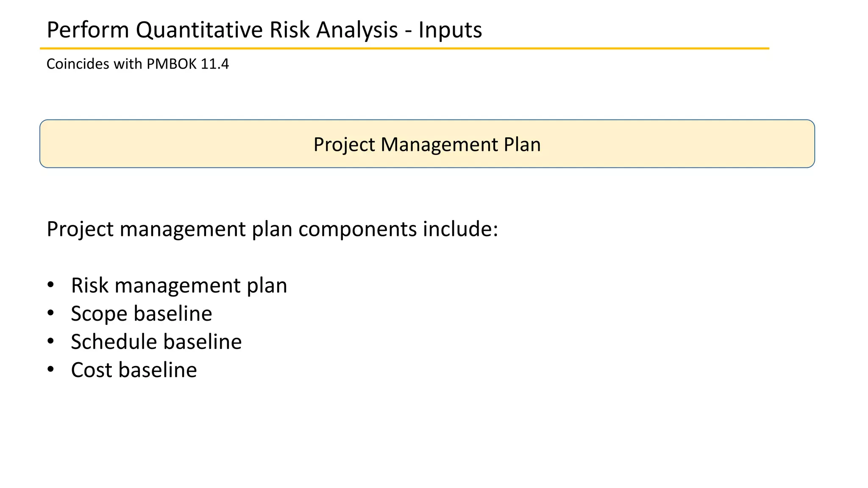Click the "11.4" number in the subtitle
The width and height of the screenshot is (868, 488).
(214, 64)
